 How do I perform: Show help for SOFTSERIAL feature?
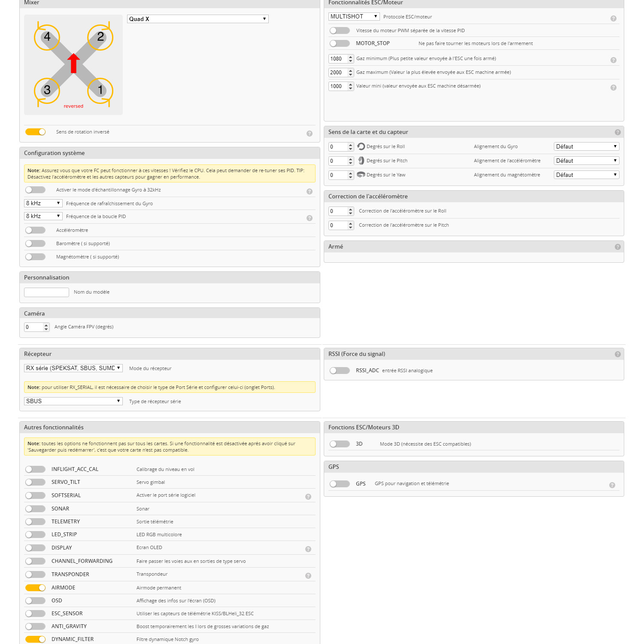coord(308,497)
